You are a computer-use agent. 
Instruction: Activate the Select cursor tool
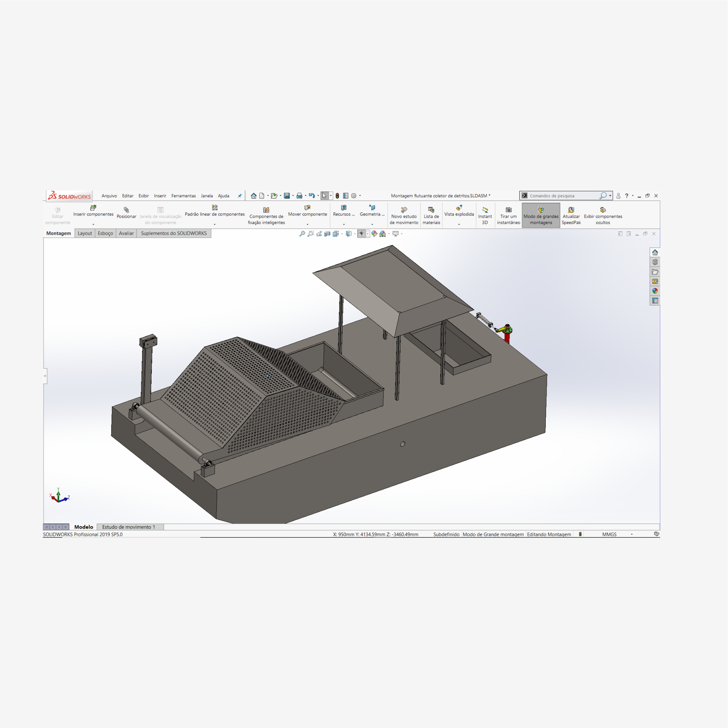324,196
